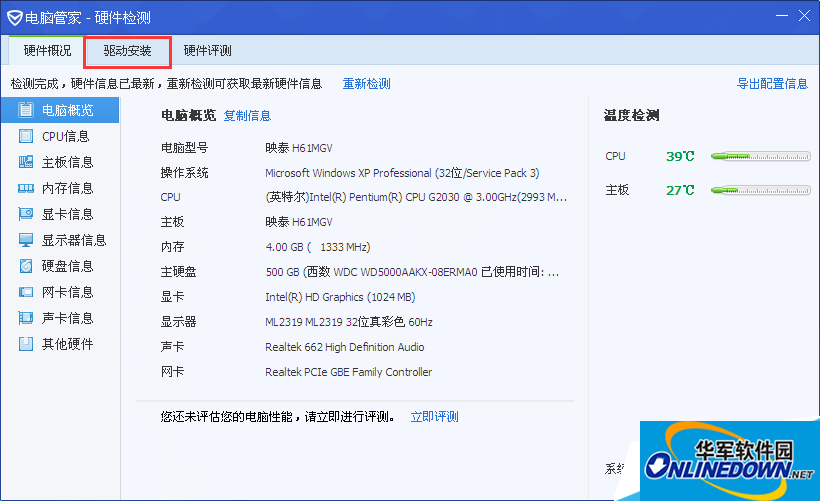Image resolution: width=820 pixels, height=501 pixels.
Task: Select 显示器信息 in the sidebar
Action: tap(60, 240)
